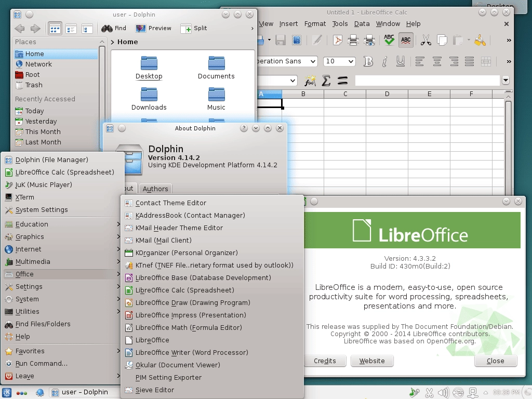The image size is (532, 399).
Task: Expand the Multimedia menu category
Action: pos(63,262)
